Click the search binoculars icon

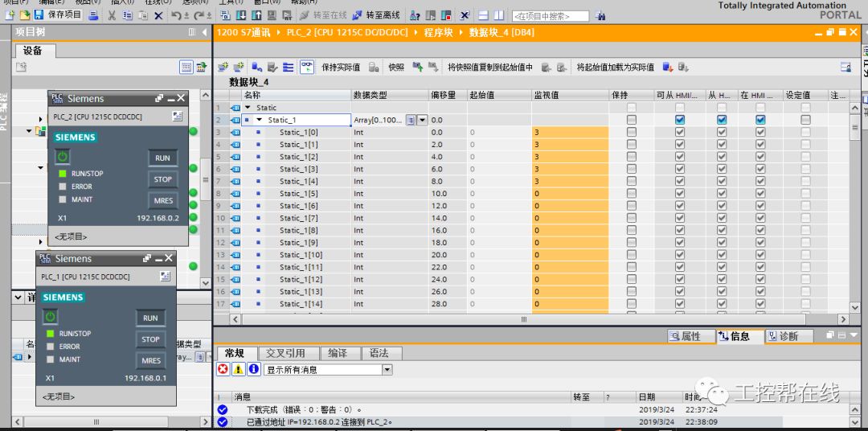(x=600, y=16)
